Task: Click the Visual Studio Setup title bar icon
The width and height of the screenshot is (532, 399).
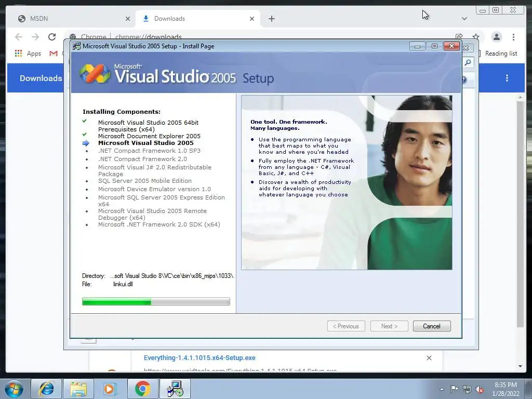Action: pyautogui.click(x=77, y=46)
